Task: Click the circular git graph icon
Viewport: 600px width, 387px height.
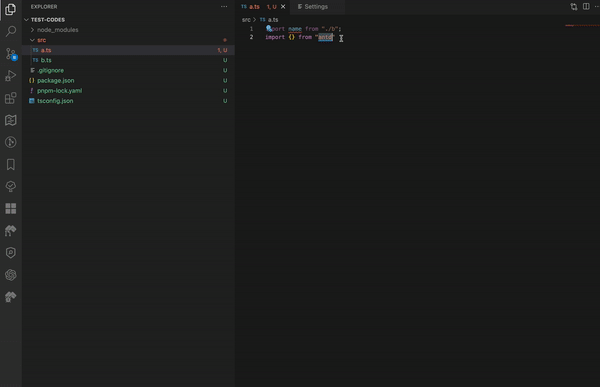Action: coord(11,142)
